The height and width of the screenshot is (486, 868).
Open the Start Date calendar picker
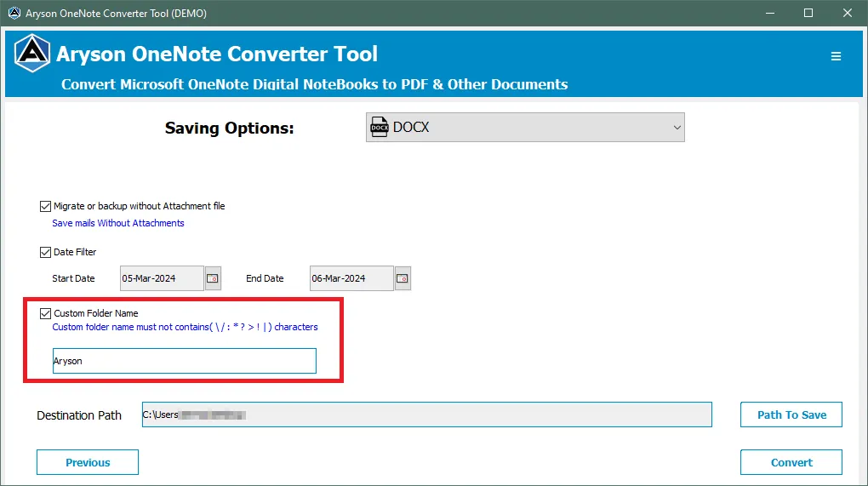[x=213, y=278]
